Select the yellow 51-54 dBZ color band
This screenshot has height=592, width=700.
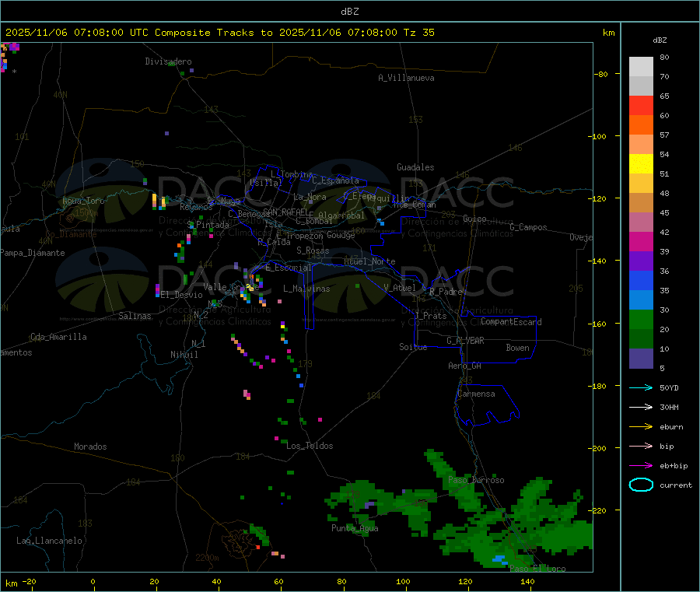click(x=641, y=164)
